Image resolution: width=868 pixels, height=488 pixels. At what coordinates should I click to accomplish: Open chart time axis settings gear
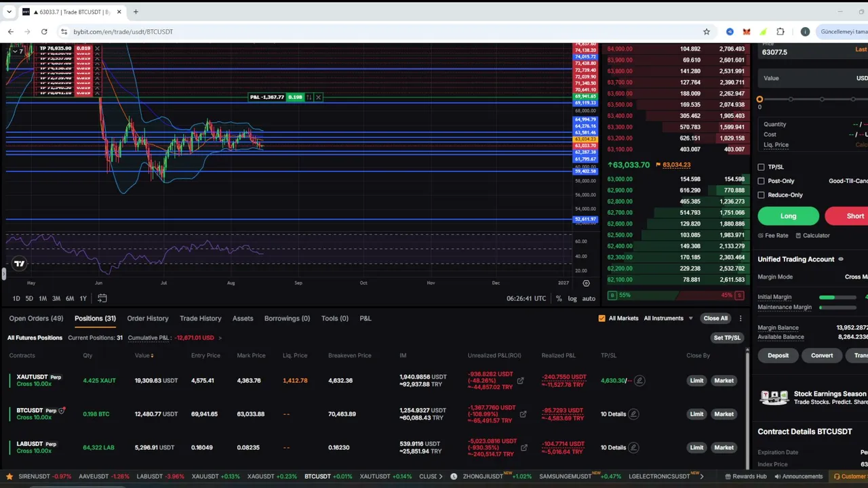[x=586, y=283]
